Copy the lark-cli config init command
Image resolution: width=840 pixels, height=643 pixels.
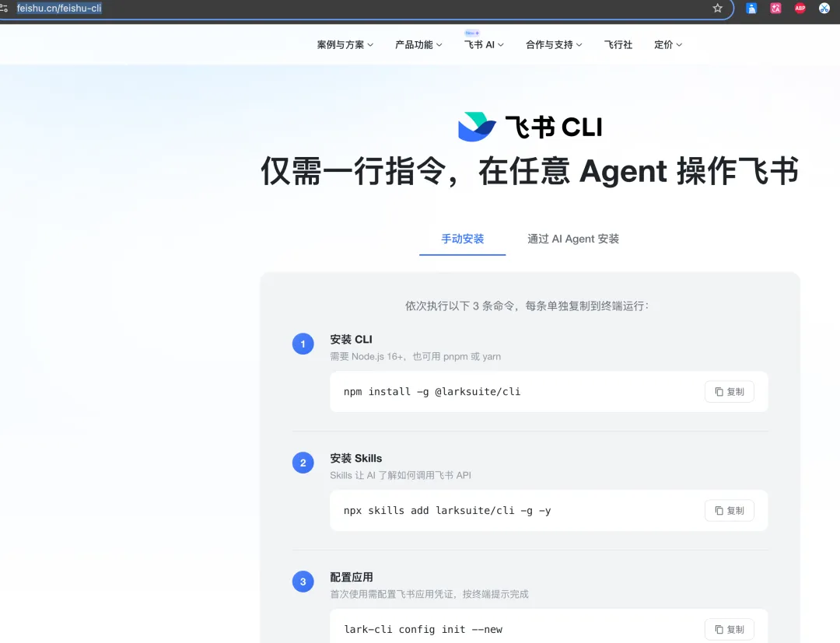[x=729, y=630]
